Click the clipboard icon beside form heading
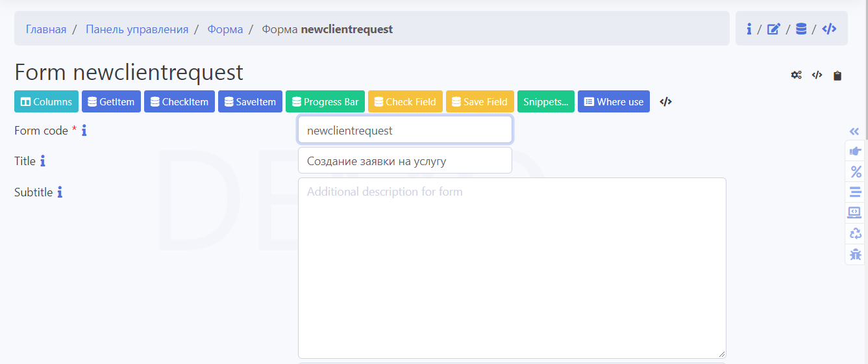 [x=837, y=75]
